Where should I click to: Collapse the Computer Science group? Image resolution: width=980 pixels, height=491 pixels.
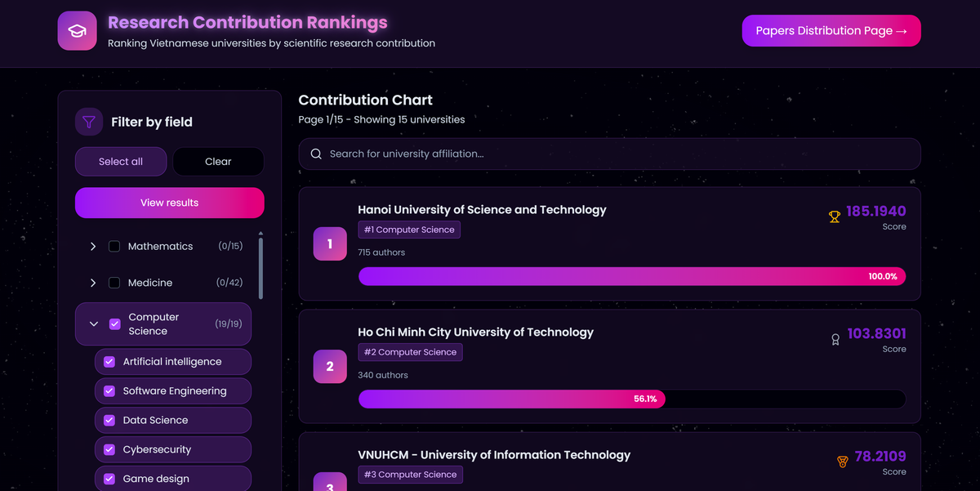click(93, 324)
